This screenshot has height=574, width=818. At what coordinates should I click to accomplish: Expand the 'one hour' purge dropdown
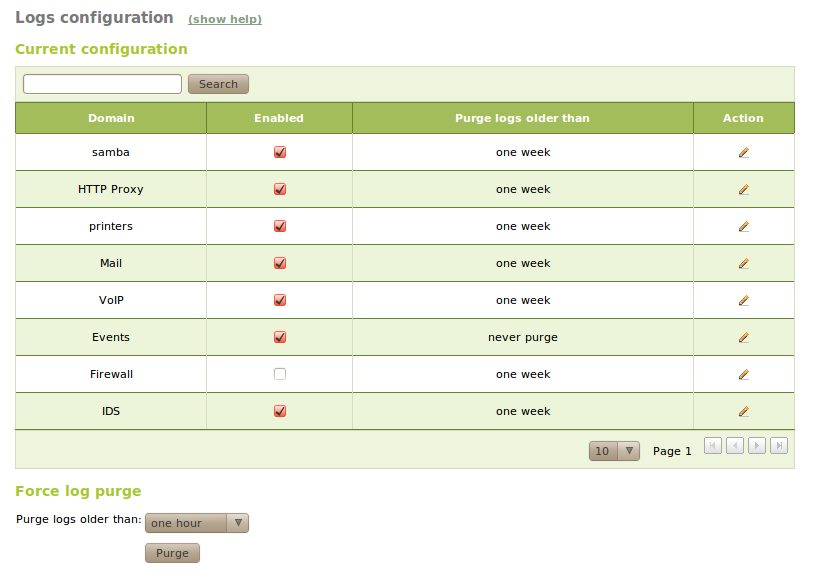tap(197, 523)
